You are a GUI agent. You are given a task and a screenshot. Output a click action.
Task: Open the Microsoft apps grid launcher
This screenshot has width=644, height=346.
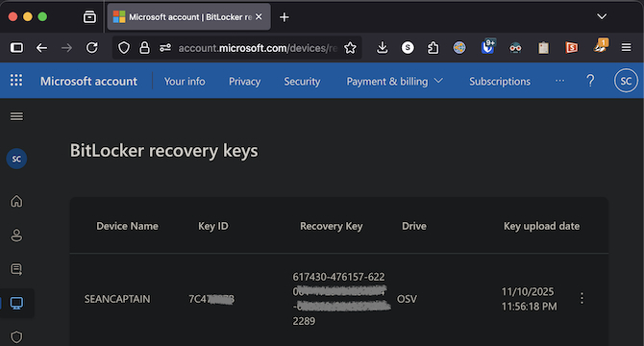pos(16,81)
